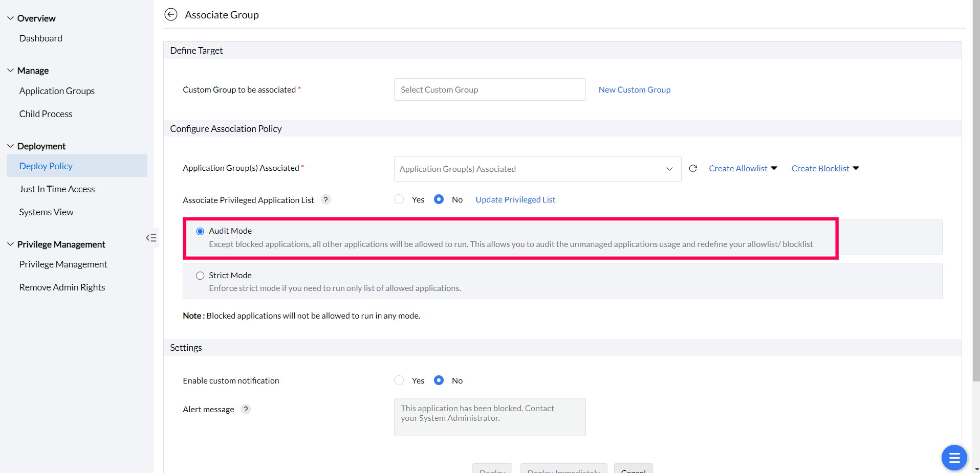Click the refresh icon next to application groups
The image size is (980, 473).
tap(693, 169)
